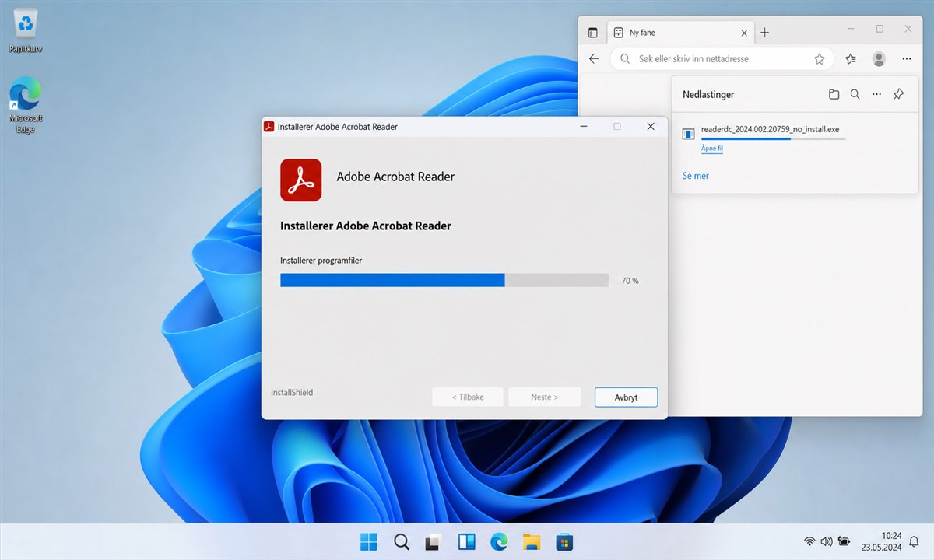Screen dimensions: 934x560
Task: Open the clock showing 10:24 23.05.2024
Action: (x=881, y=541)
